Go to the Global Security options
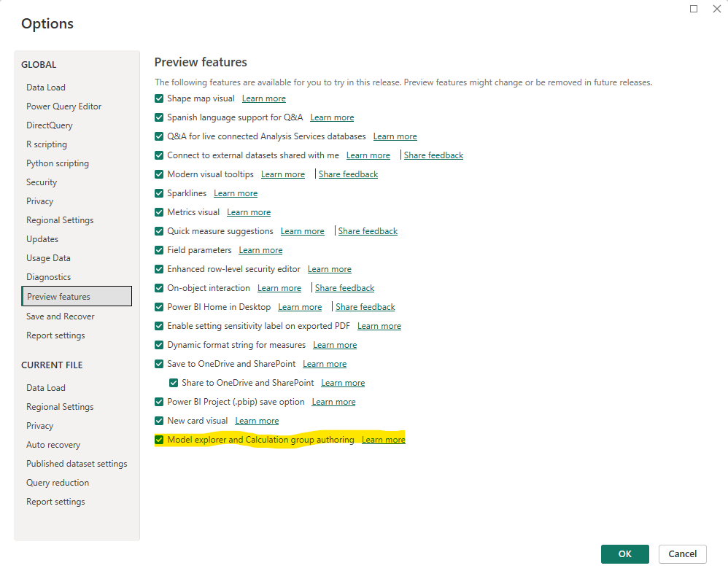This screenshot has width=728, height=579. [x=42, y=182]
